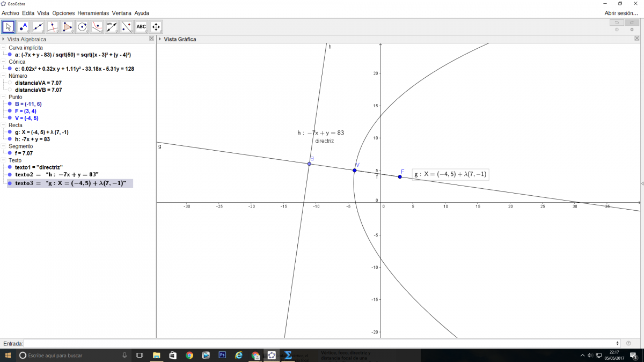Viewport: 644px width, 362px height.
Task: Click the Undo button
Action: (x=617, y=23)
